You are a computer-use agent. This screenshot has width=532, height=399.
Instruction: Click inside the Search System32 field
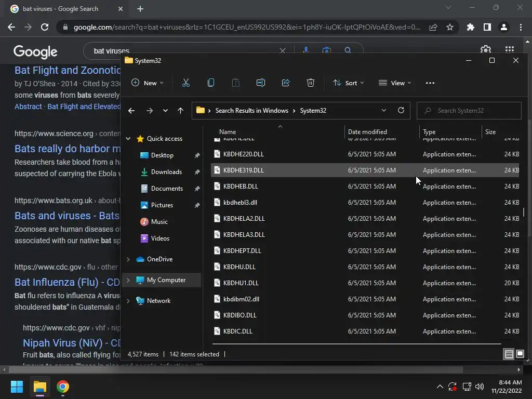point(469,111)
